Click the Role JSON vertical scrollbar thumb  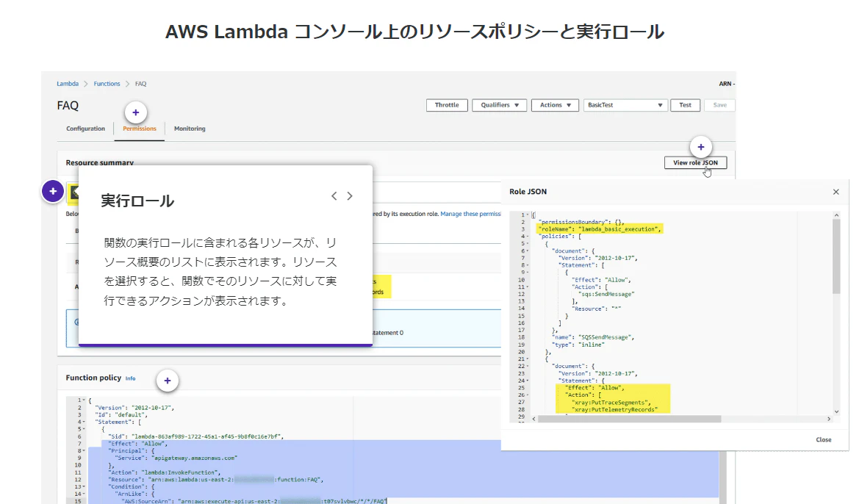836,256
